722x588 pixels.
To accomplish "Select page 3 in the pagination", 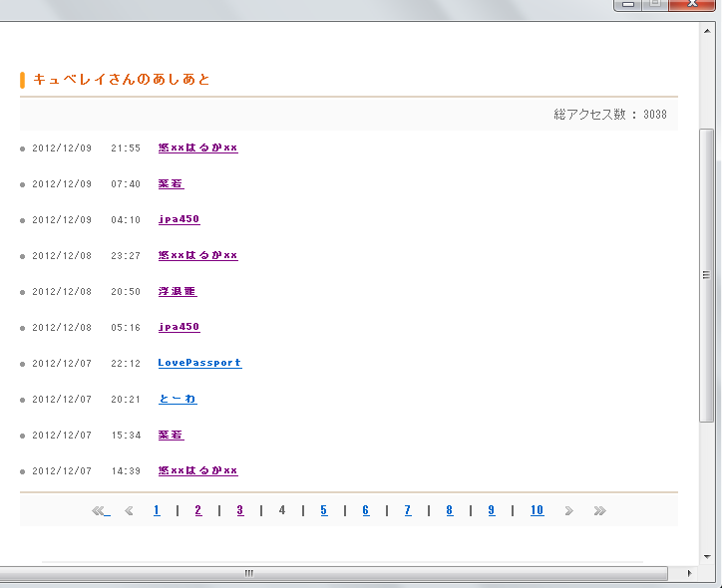I will point(240,510).
